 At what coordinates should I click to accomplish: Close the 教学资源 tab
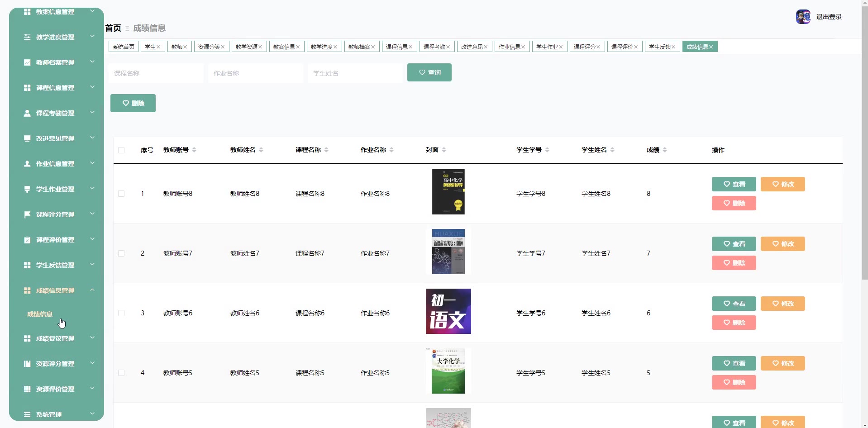point(260,47)
